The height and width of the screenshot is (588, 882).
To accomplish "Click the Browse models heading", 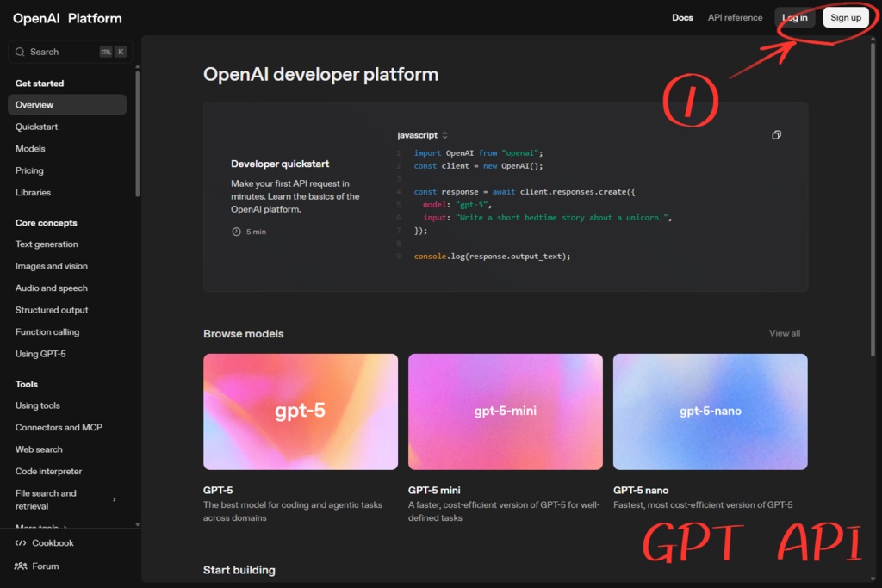I will 244,334.
